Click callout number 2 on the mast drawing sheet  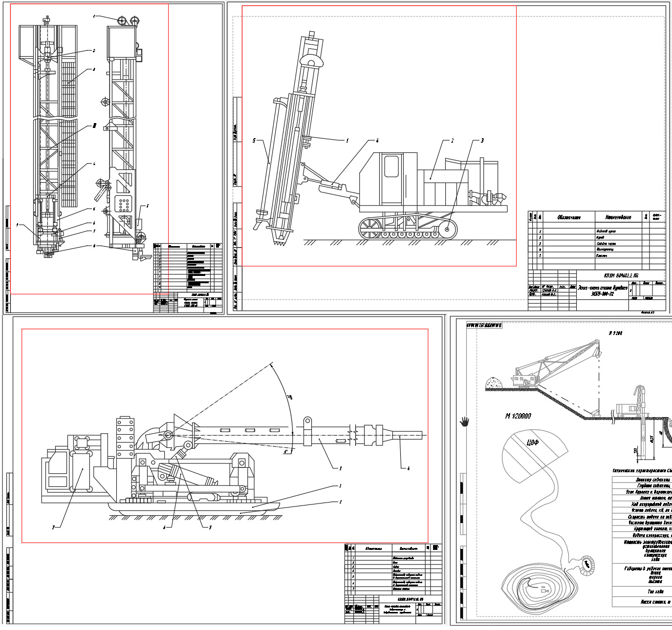point(93,50)
